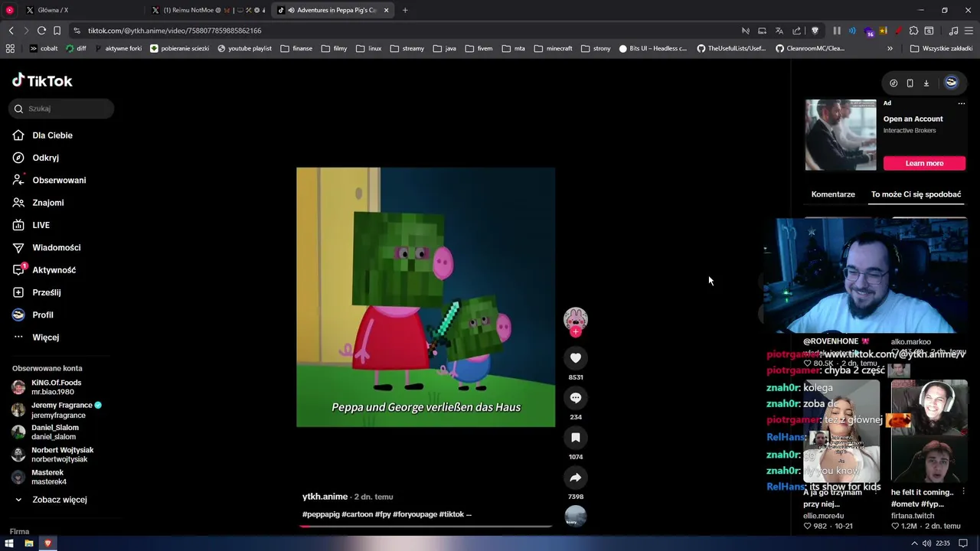Expand Zobacz więcej followed accounts
The width and height of the screenshot is (980, 551).
click(x=51, y=500)
